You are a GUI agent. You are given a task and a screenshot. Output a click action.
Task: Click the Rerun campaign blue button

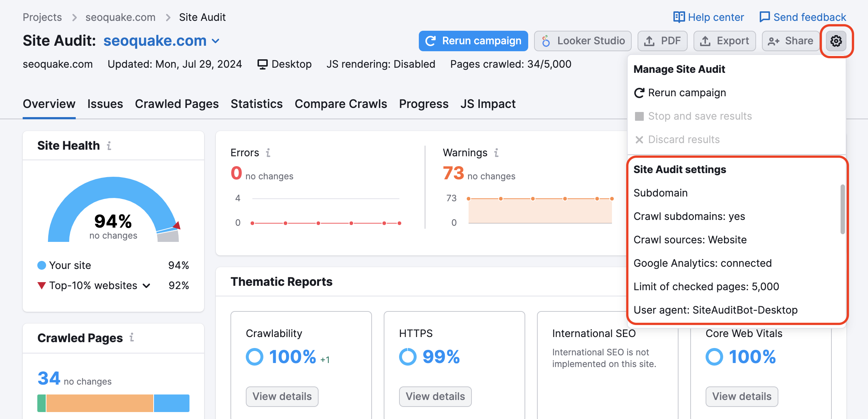click(473, 41)
